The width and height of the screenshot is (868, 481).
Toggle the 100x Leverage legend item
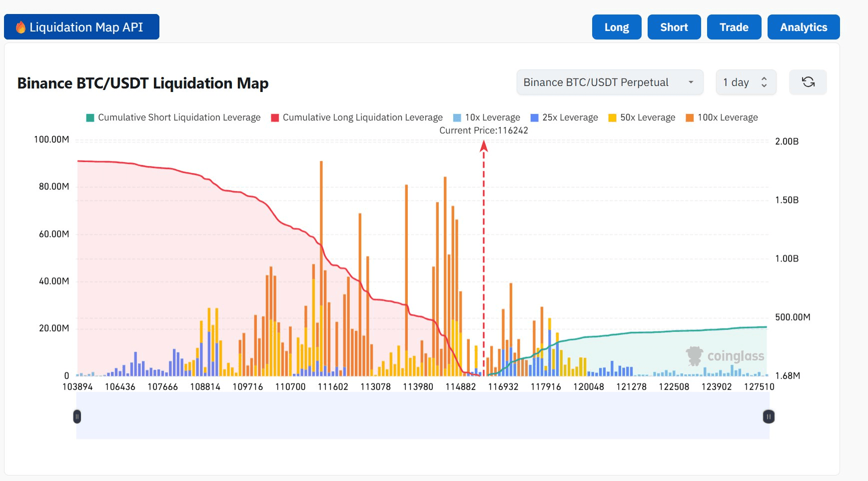pyautogui.click(x=722, y=117)
